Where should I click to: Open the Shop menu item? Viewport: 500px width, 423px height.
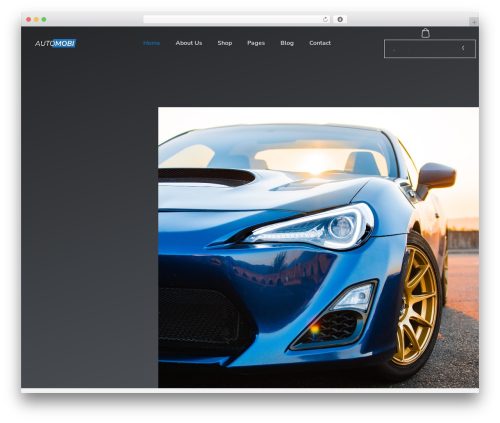(225, 43)
